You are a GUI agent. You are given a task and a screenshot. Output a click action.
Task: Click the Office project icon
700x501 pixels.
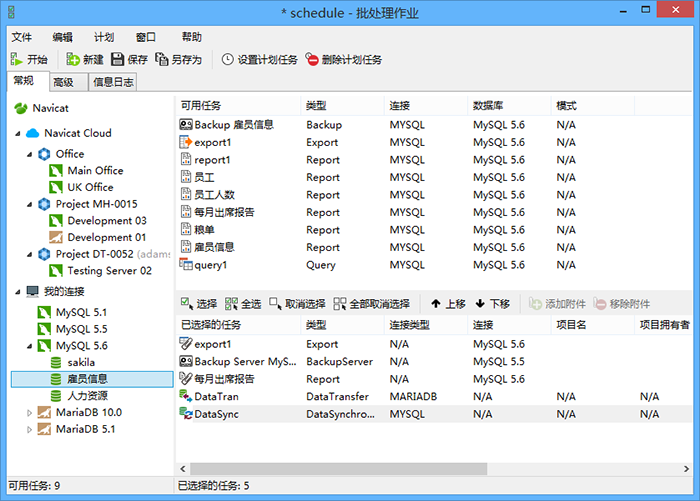pyautogui.click(x=44, y=154)
